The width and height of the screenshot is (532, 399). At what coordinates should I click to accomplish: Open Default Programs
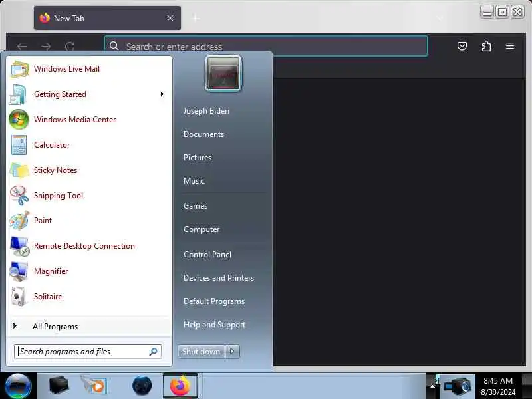pos(214,301)
